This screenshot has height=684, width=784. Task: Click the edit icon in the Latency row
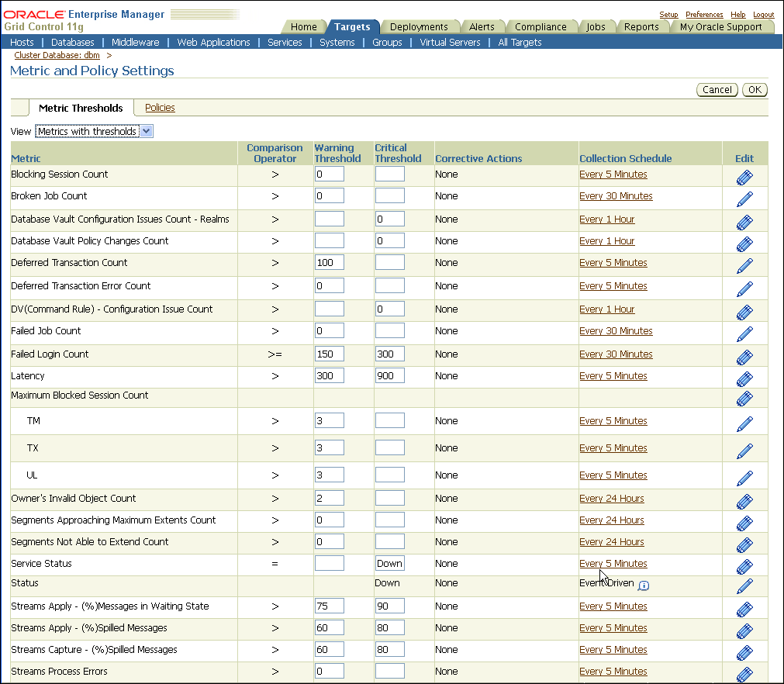coord(744,379)
